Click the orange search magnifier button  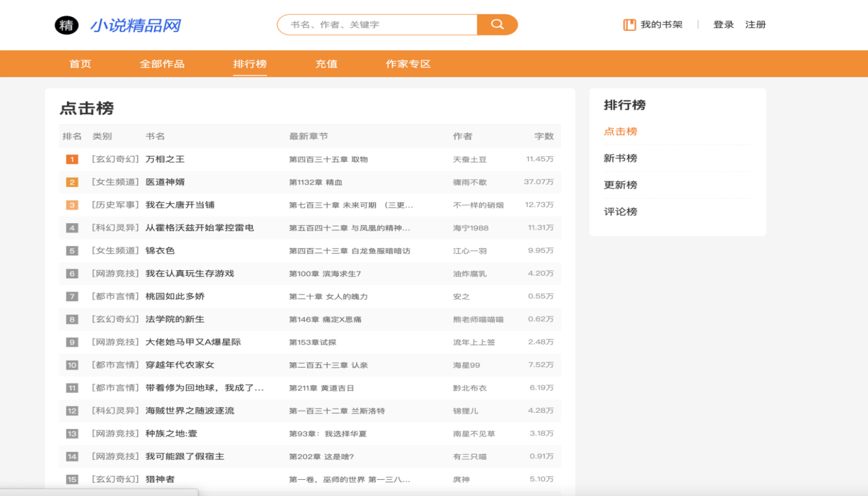[497, 25]
